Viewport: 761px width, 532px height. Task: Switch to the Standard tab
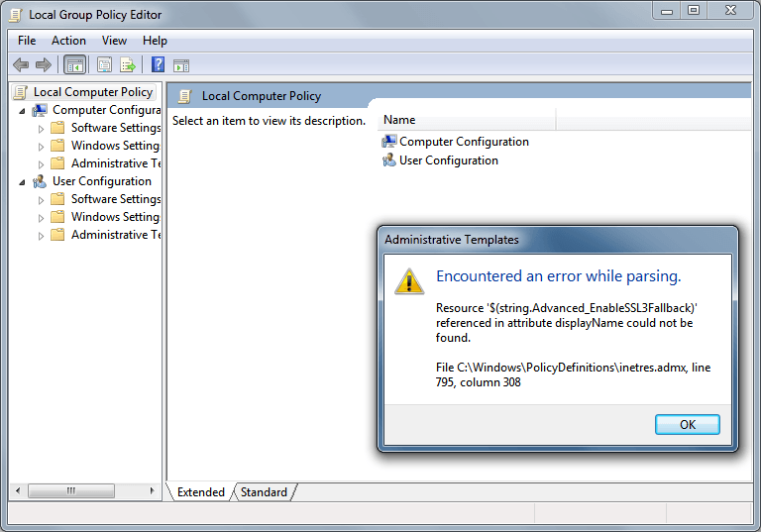click(x=264, y=492)
